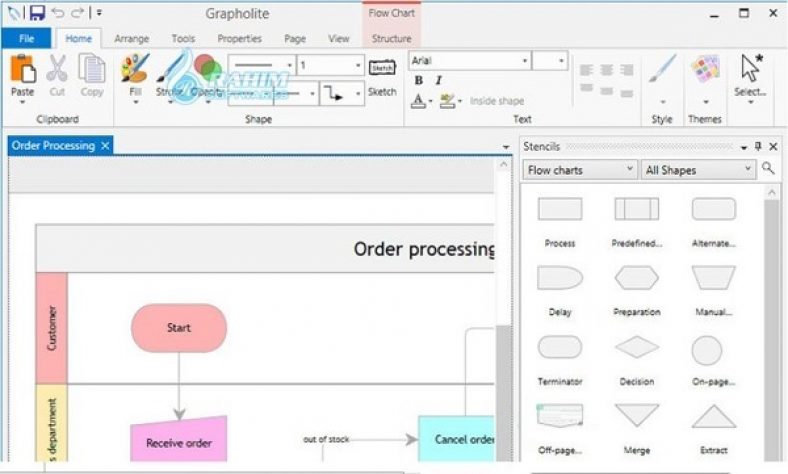Screen dimensions: 788x474
Task: Select the Process stencil shape
Action: coord(560,209)
